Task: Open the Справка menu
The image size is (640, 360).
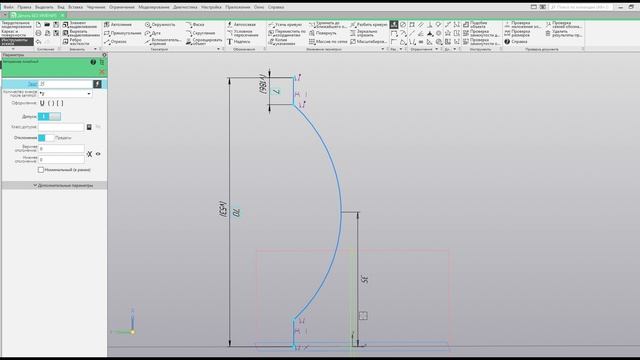Action: (x=276, y=7)
